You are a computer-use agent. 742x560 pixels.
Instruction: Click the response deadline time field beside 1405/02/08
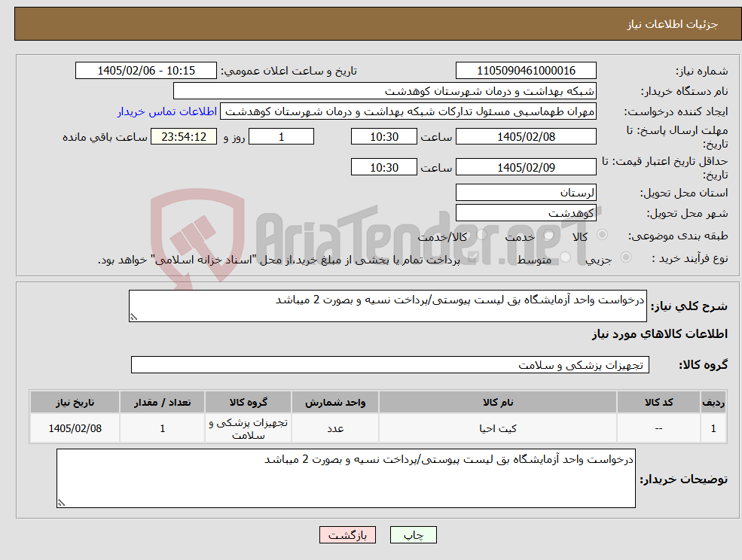[x=383, y=137]
